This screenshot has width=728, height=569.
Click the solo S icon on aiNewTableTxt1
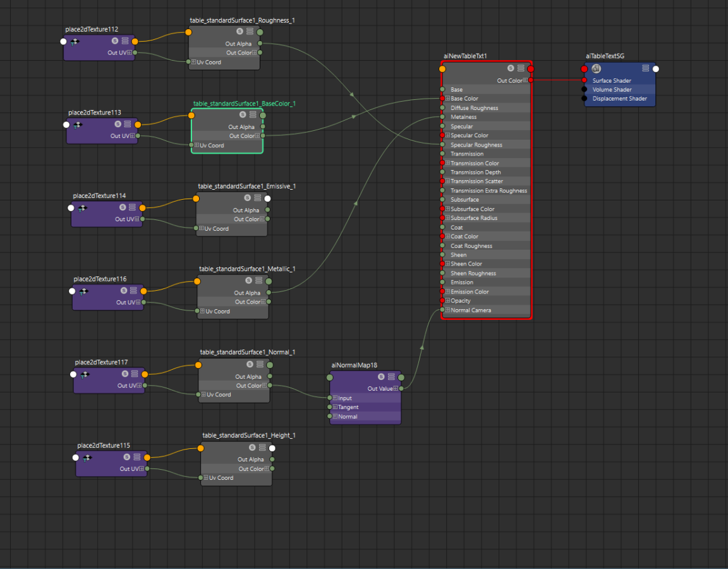511,68
